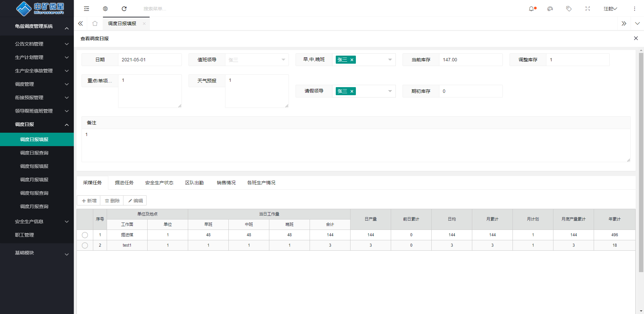
Task: Click the 删除 button
Action: [112, 201]
